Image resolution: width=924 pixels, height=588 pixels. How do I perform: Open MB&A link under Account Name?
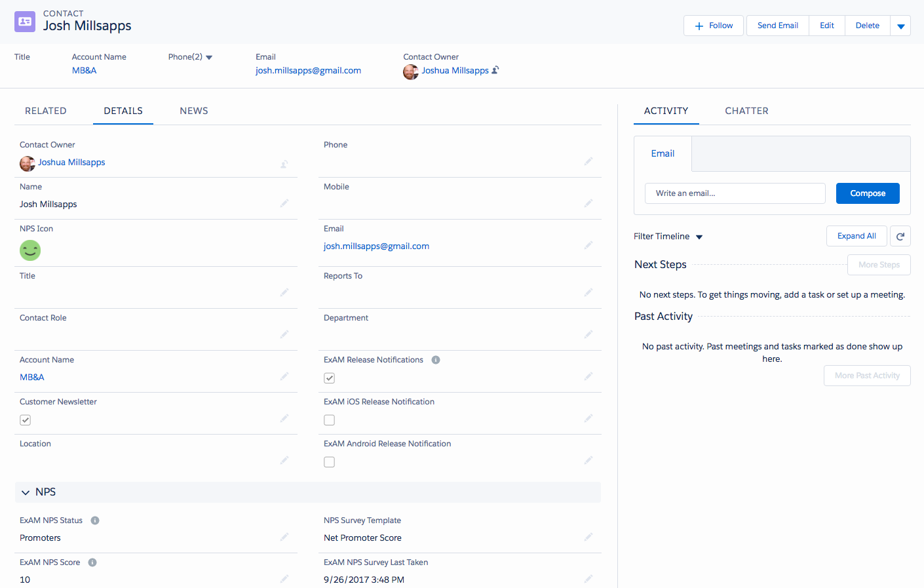(x=31, y=378)
